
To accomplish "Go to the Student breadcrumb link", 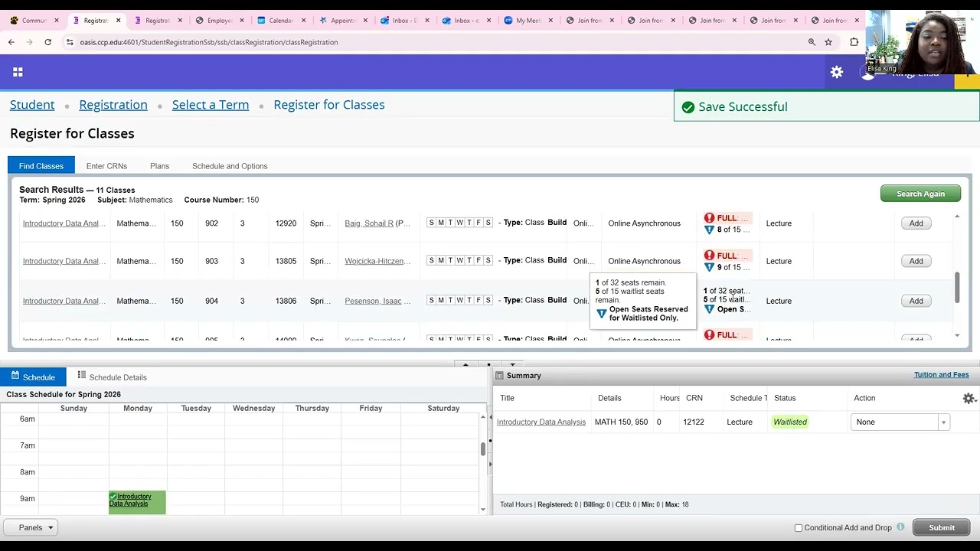I will point(32,105).
